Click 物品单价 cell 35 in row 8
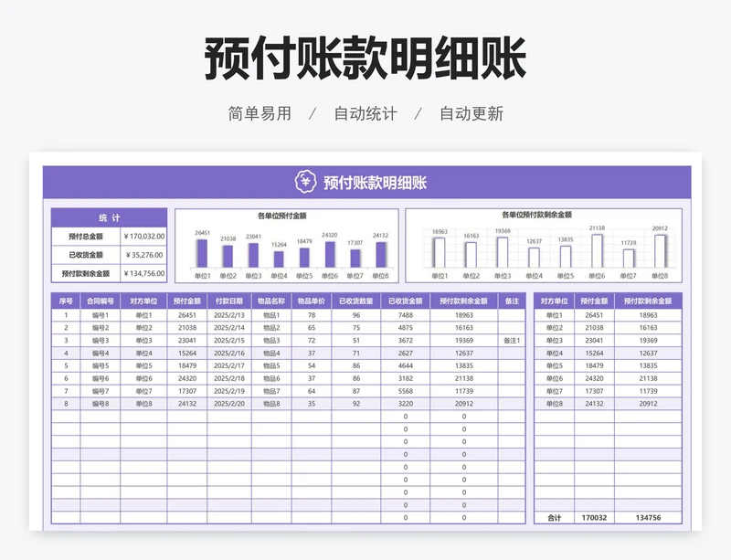The height and width of the screenshot is (560, 731). pos(312,404)
